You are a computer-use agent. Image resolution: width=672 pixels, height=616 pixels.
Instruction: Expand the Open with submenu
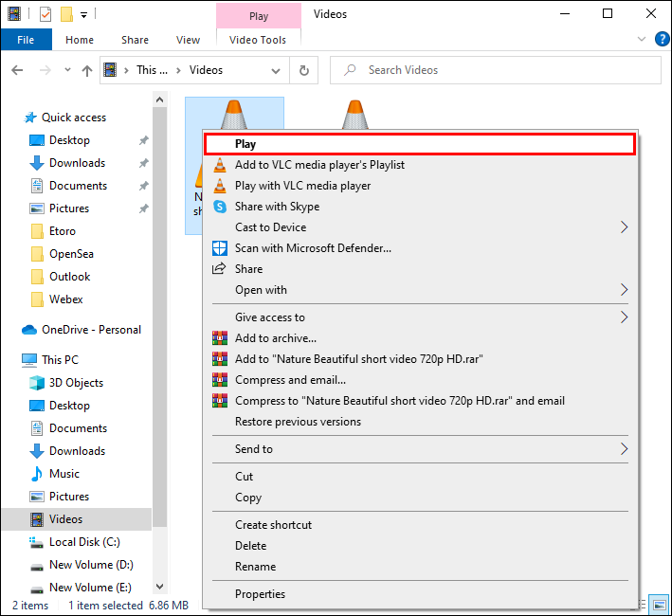pos(420,290)
